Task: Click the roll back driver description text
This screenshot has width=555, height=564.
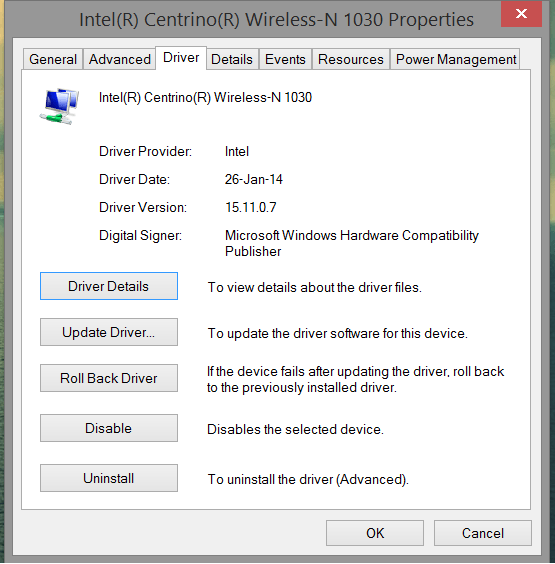Action: pyautogui.click(x=355, y=379)
